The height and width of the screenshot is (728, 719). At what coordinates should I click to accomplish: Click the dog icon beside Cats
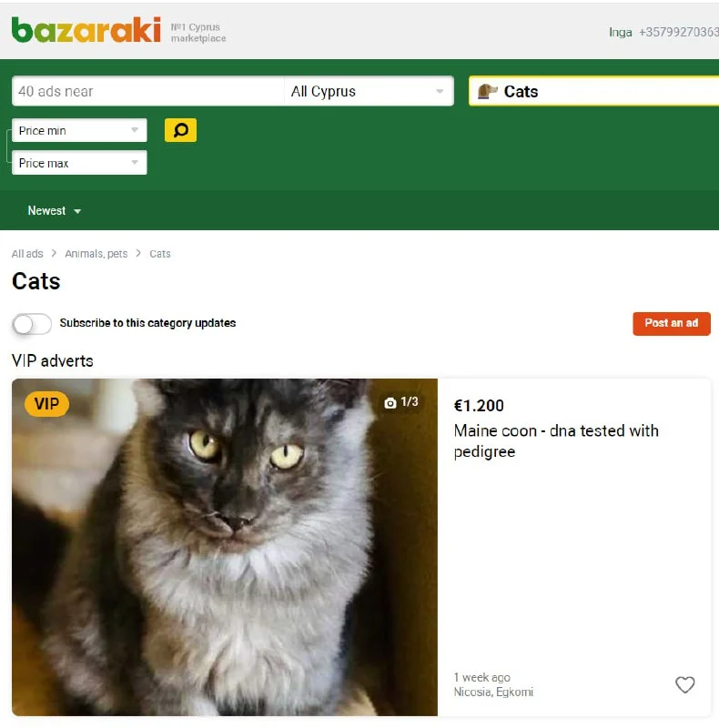(487, 91)
